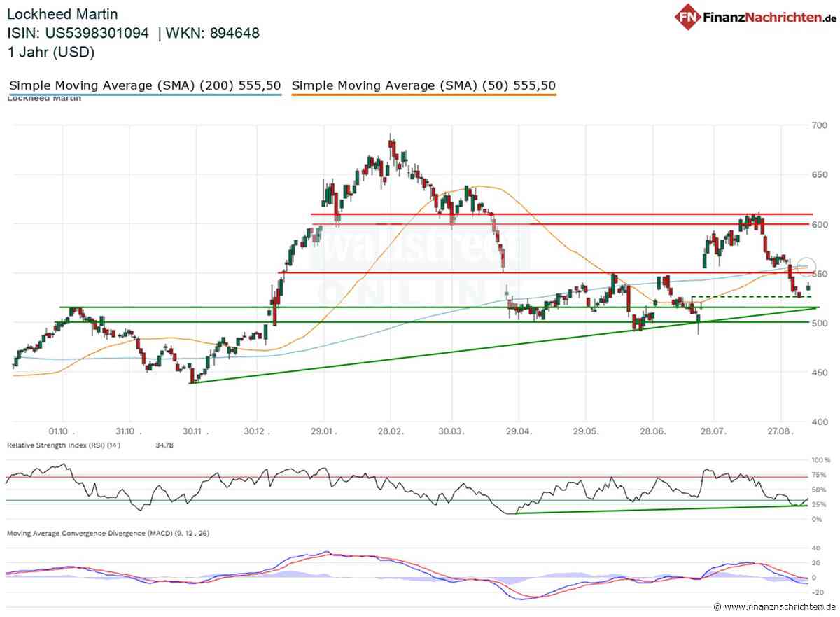Click the 29.01. date axis label

[323, 432]
